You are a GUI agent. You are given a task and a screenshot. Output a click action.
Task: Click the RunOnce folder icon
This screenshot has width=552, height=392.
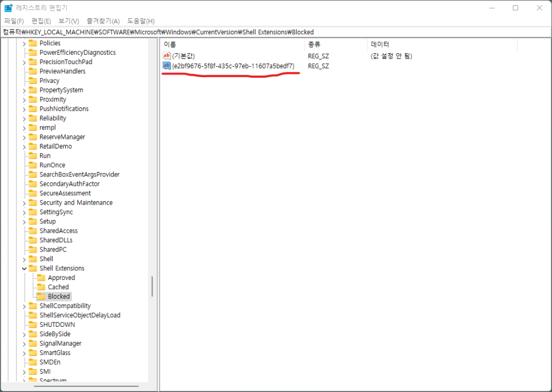point(33,165)
